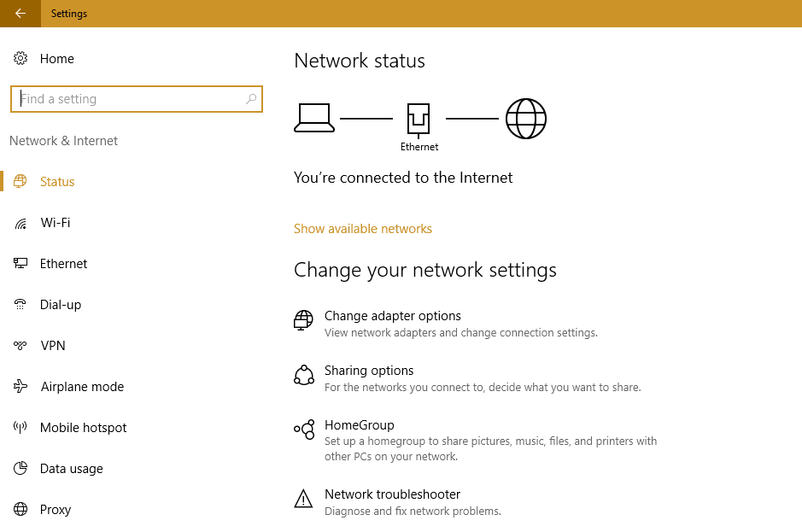Select the Proxy icon at sidebar bottom

[x=19, y=509]
